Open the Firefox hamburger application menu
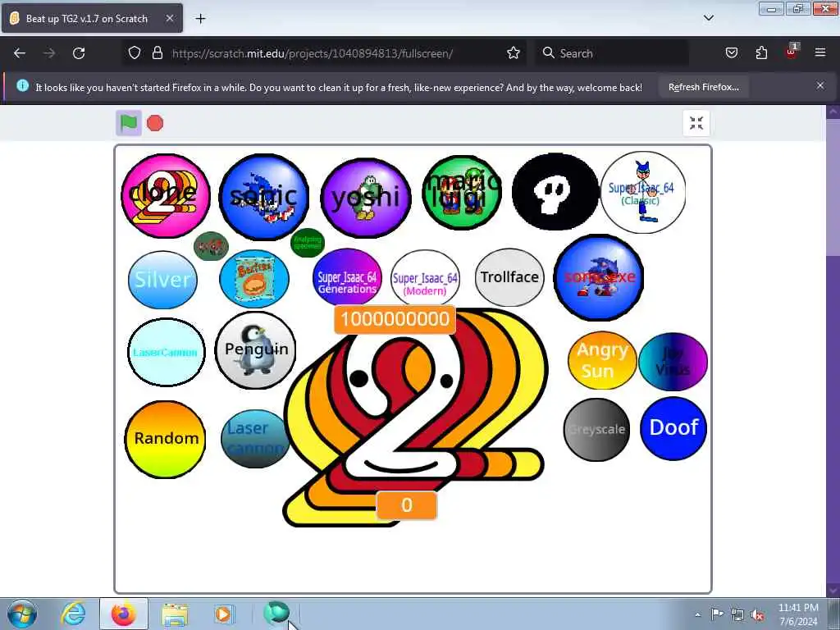The image size is (840, 630). click(x=820, y=52)
